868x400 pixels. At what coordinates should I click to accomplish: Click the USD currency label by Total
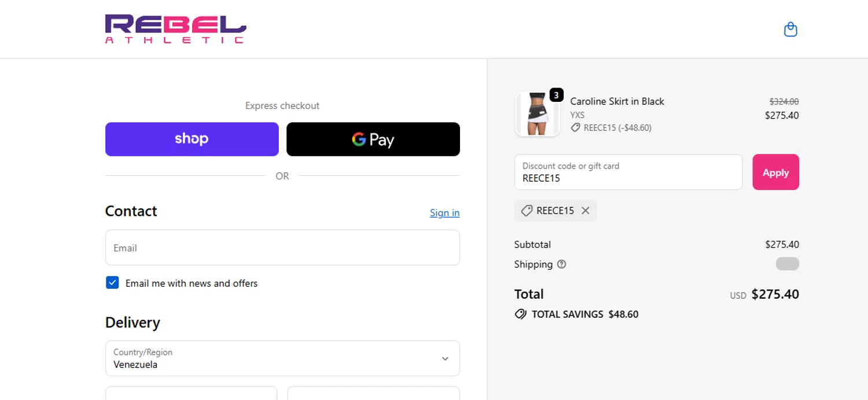pos(738,295)
